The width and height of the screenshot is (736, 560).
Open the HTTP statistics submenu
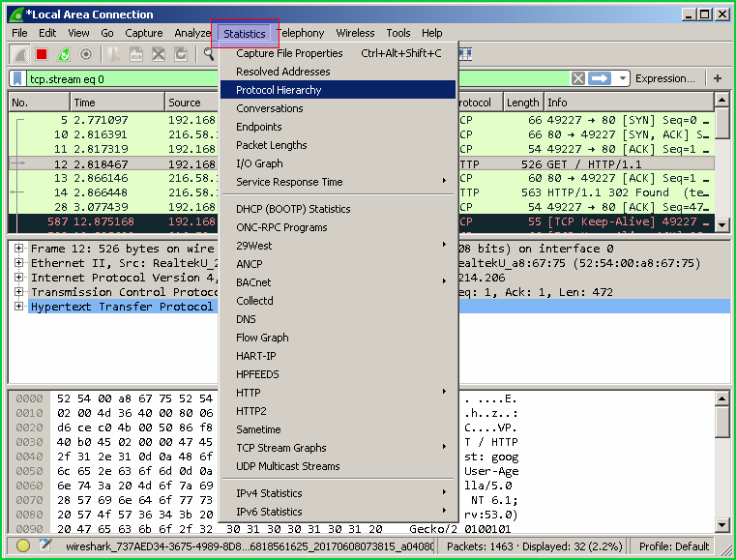pyautogui.click(x=338, y=393)
